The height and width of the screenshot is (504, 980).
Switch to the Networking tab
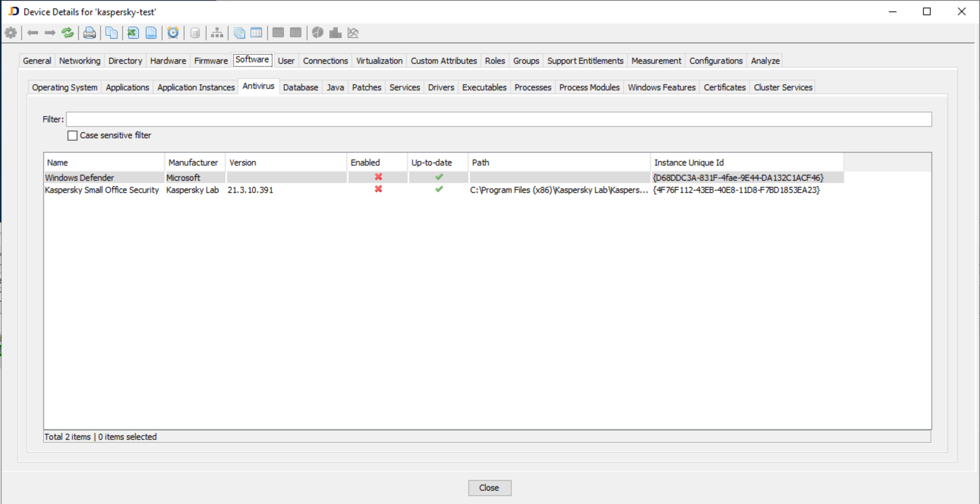coord(79,61)
